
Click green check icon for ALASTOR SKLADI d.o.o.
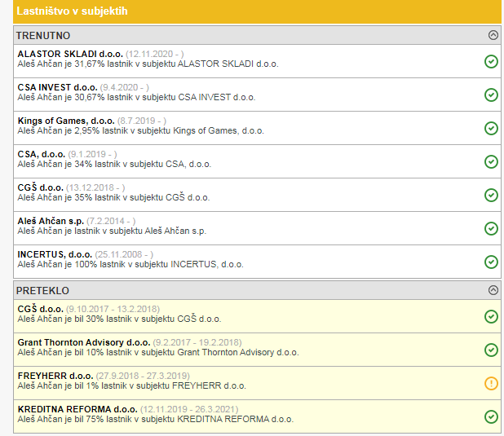click(x=491, y=61)
